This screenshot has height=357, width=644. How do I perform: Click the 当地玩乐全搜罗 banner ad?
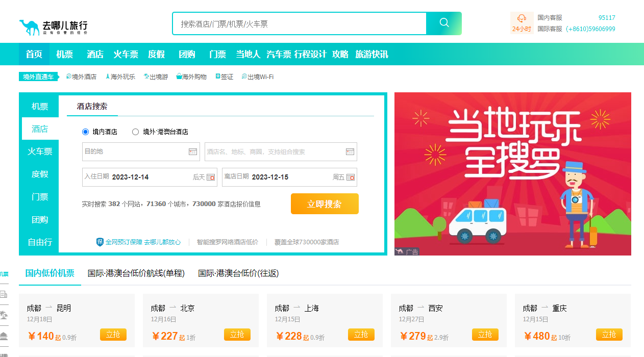[512, 173]
